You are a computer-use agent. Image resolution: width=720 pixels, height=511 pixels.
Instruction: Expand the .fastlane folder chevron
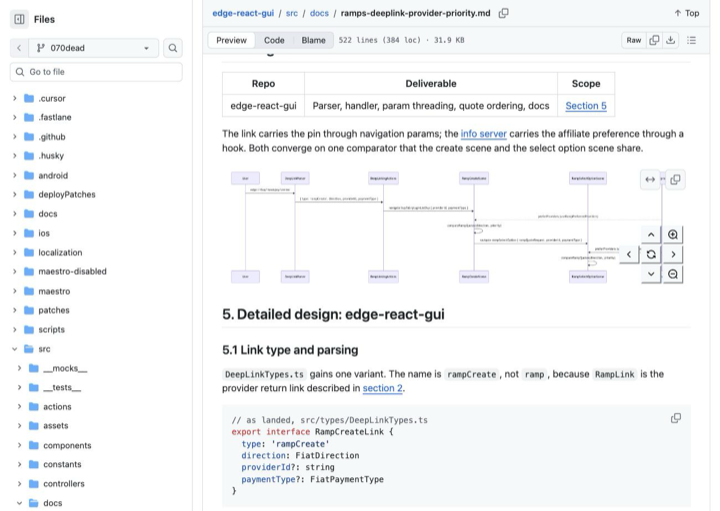coord(15,118)
